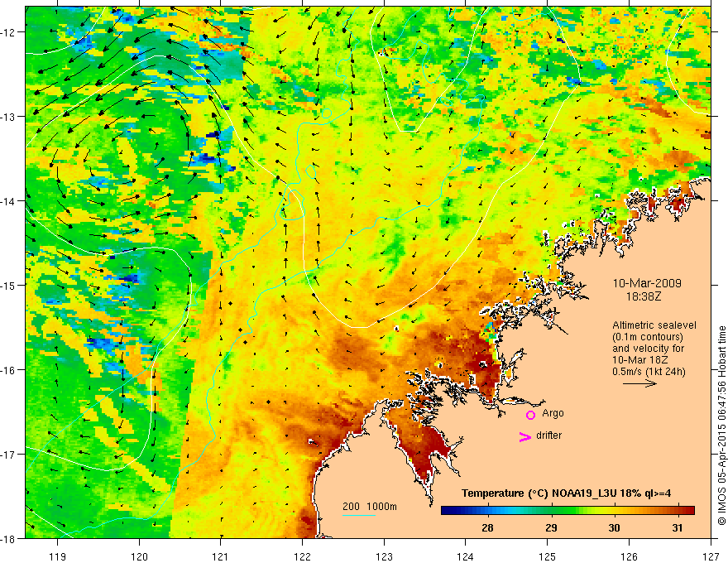Click the vertical IMOS copyright timestamp text
This screenshot has width=728, height=563.
(721, 426)
